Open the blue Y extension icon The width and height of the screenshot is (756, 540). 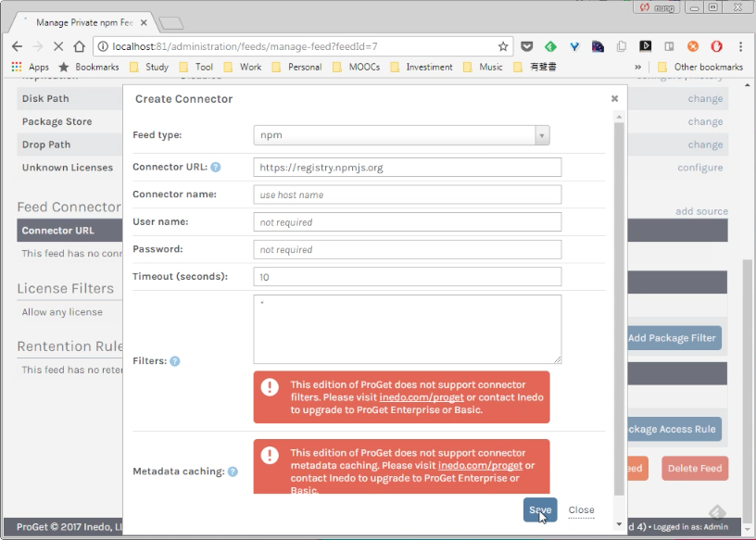tap(574, 46)
